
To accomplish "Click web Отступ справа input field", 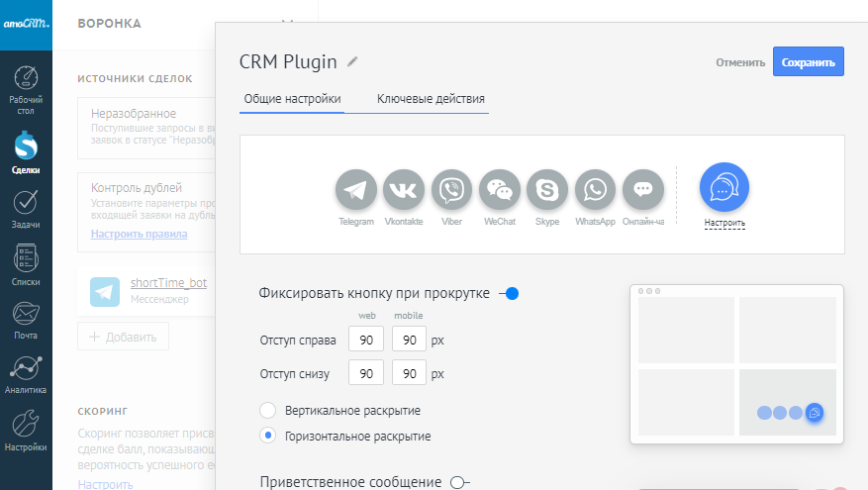I will [x=365, y=341].
